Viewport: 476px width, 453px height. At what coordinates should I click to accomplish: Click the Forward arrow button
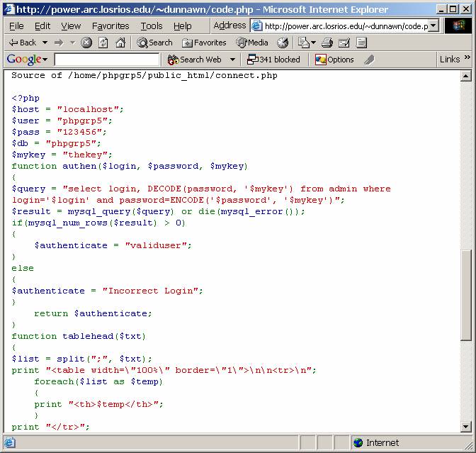pos(59,43)
